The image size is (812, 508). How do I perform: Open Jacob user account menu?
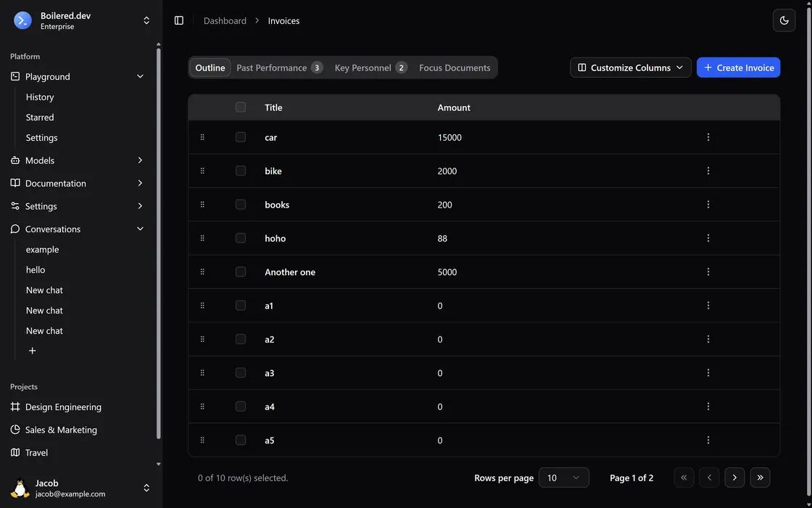[80, 488]
